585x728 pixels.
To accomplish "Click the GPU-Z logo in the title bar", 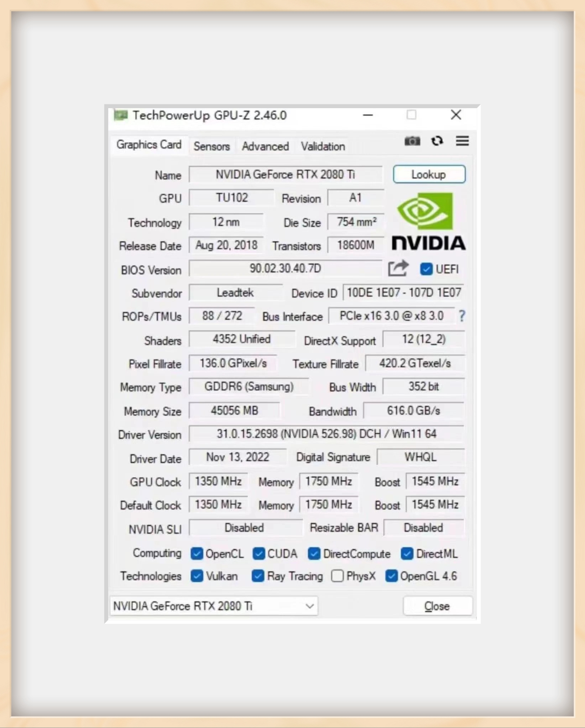I will pyautogui.click(x=121, y=115).
